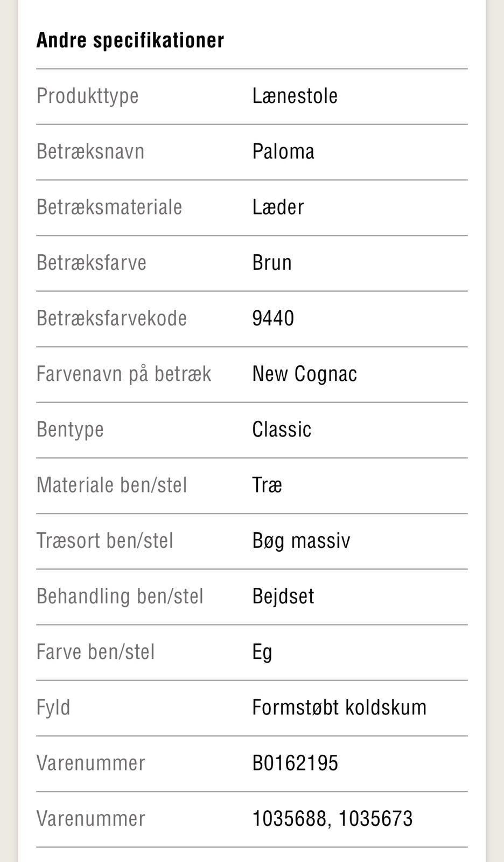504x862 pixels.
Task: Click the "New Cognac" colour name
Action: (x=304, y=374)
